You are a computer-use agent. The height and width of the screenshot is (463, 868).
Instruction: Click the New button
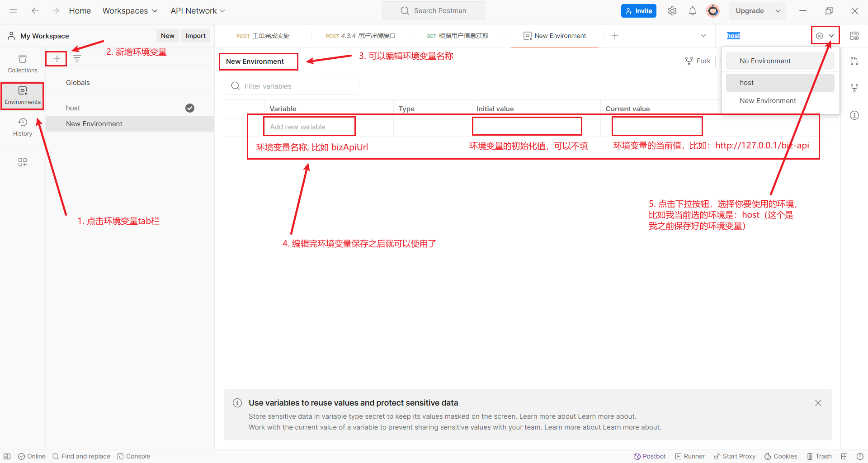(x=168, y=36)
